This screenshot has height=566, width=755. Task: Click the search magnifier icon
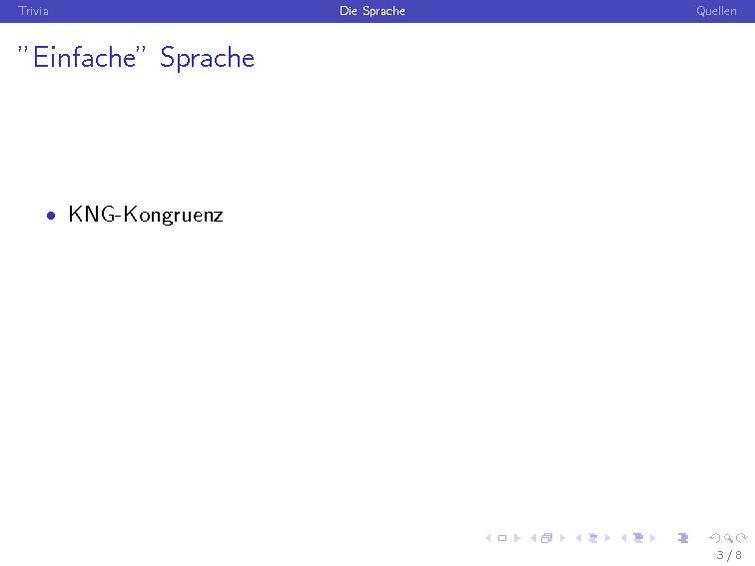point(728,538)
